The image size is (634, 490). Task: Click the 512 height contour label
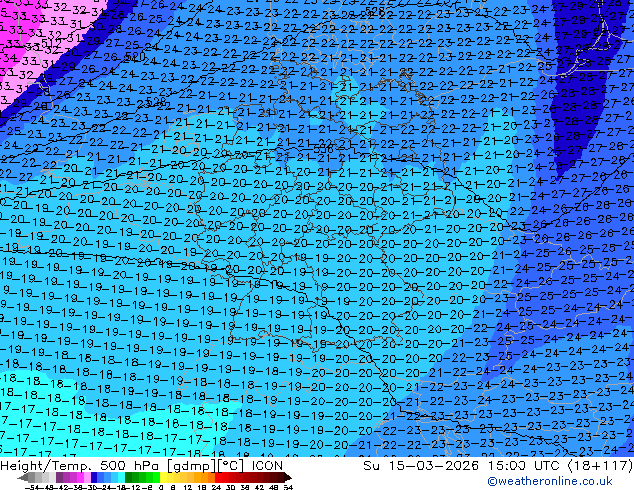[x=51, y=42]
